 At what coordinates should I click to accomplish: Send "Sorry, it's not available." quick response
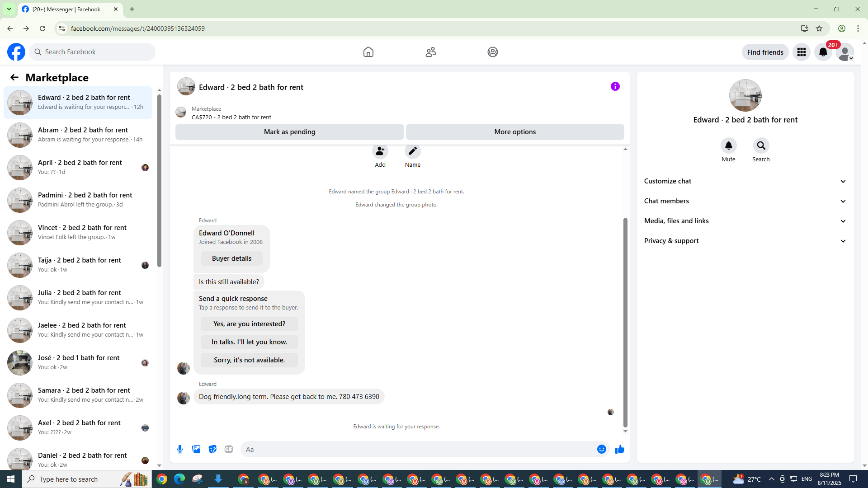coord(249,360)
